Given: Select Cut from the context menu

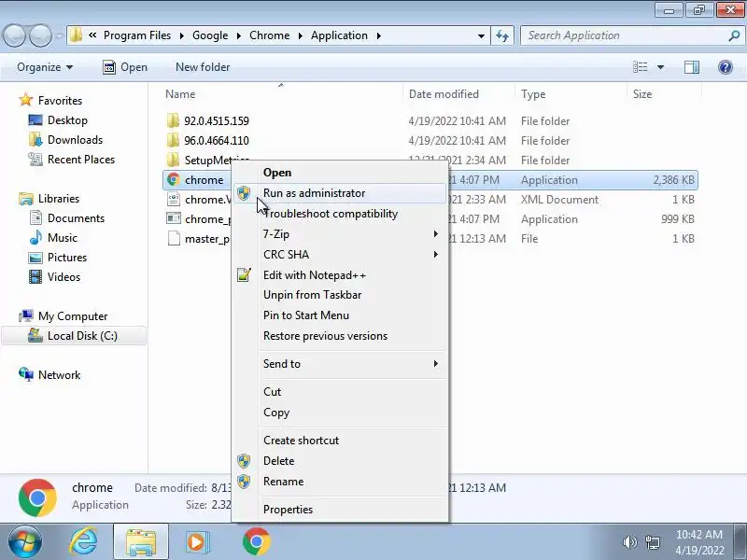Looking at the screenshot, I should (340, 391).
